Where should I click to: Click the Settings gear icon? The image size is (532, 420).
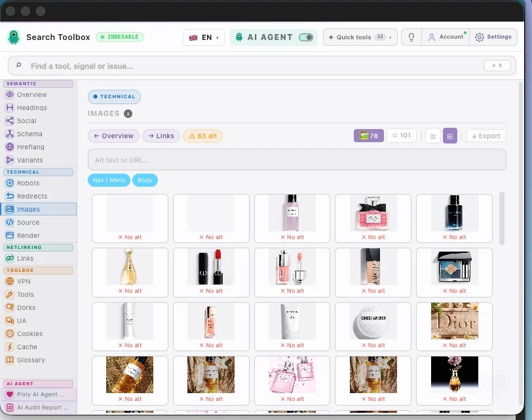[480, 37]
